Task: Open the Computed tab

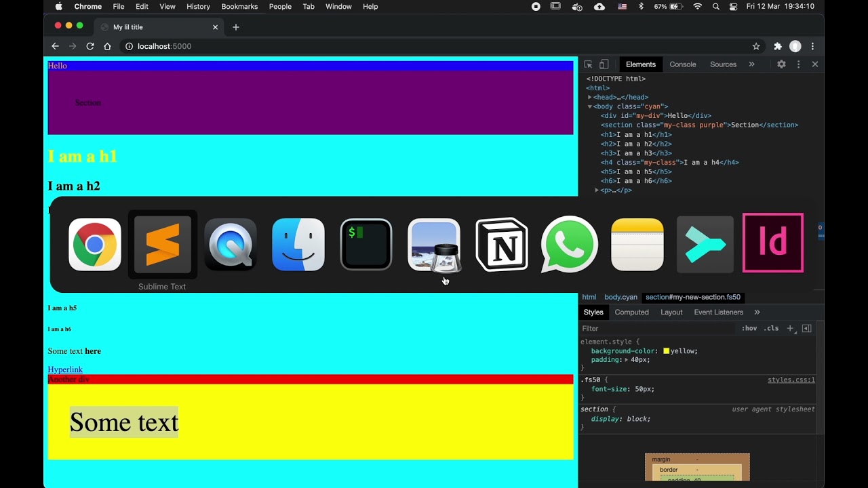Action: 632,312
